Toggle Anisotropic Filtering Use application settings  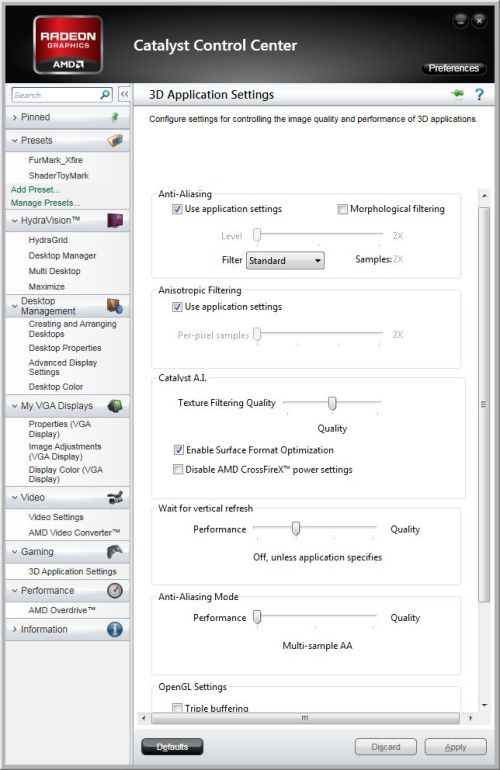pyautogui.click(x=177, y=307)
